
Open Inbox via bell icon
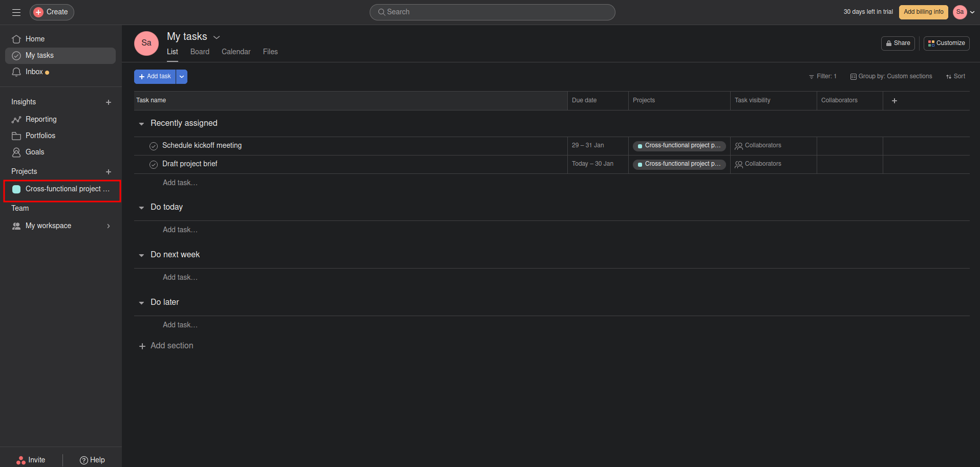pyautogui.click(x=16, y=72)
